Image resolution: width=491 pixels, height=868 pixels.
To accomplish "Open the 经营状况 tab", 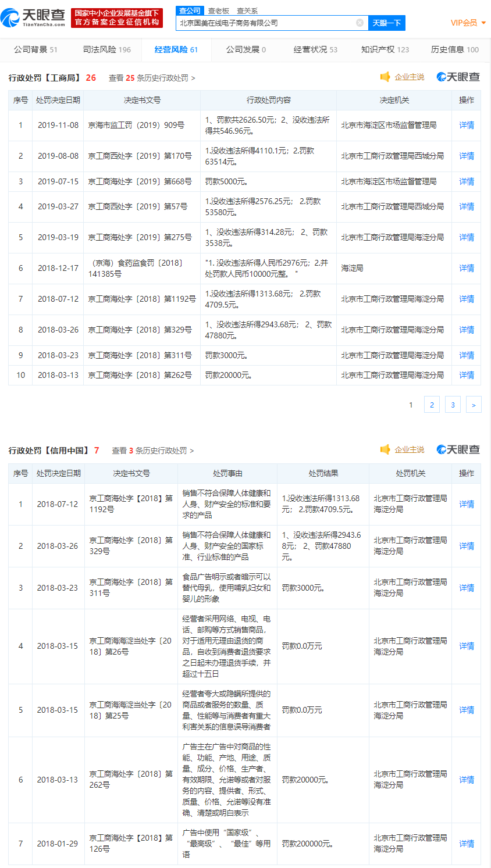I will pos(315,49).
